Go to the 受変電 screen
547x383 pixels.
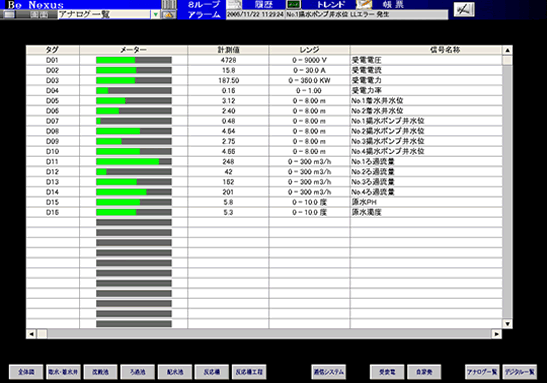coord(387,372)
